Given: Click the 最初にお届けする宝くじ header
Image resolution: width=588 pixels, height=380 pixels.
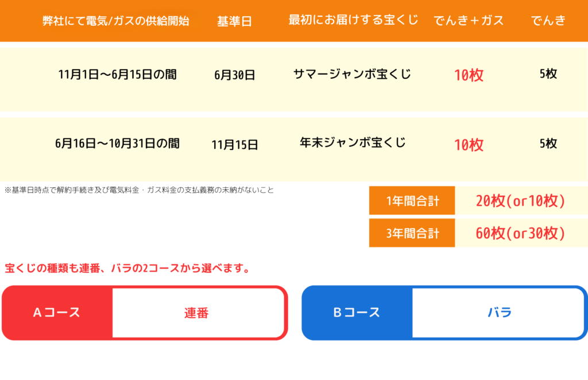Looking at the screenshot, I should pyautogui.click(x=353, y=20).
